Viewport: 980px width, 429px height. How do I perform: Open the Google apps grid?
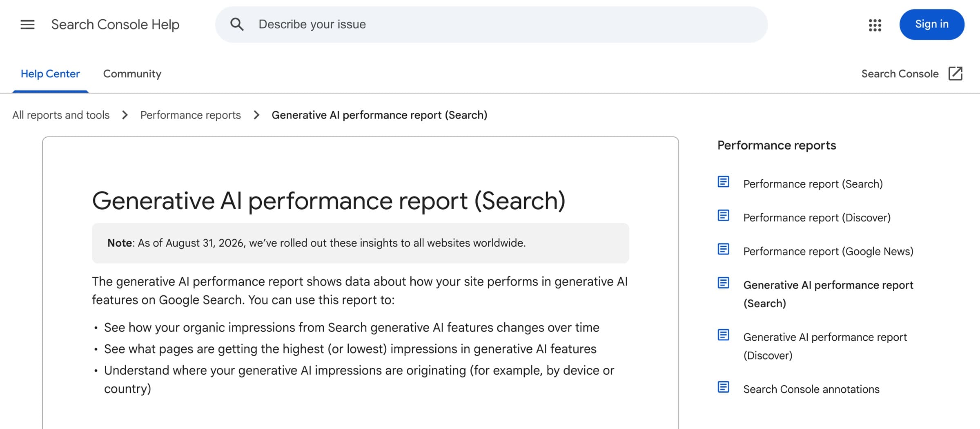(x=875, y=25)
